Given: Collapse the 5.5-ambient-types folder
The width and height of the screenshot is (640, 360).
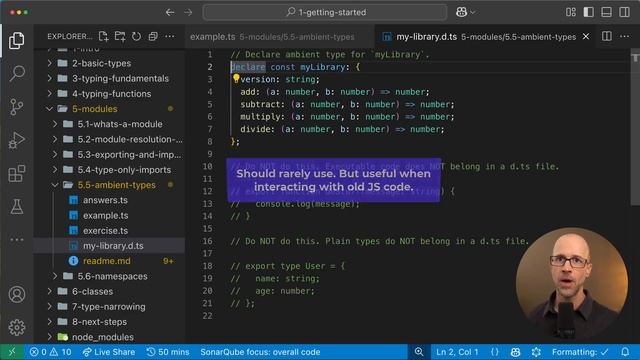Looking at the screenshot, I should pos(109,185).
